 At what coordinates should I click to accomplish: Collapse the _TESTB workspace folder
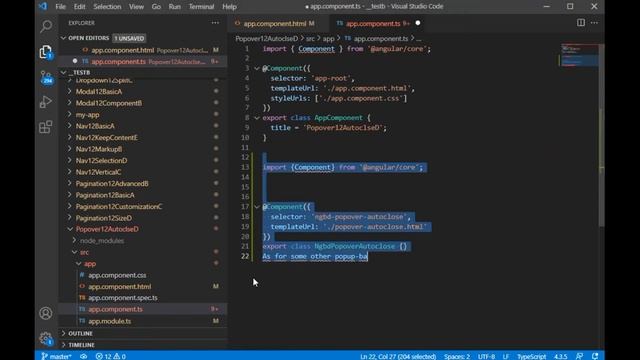63,72
